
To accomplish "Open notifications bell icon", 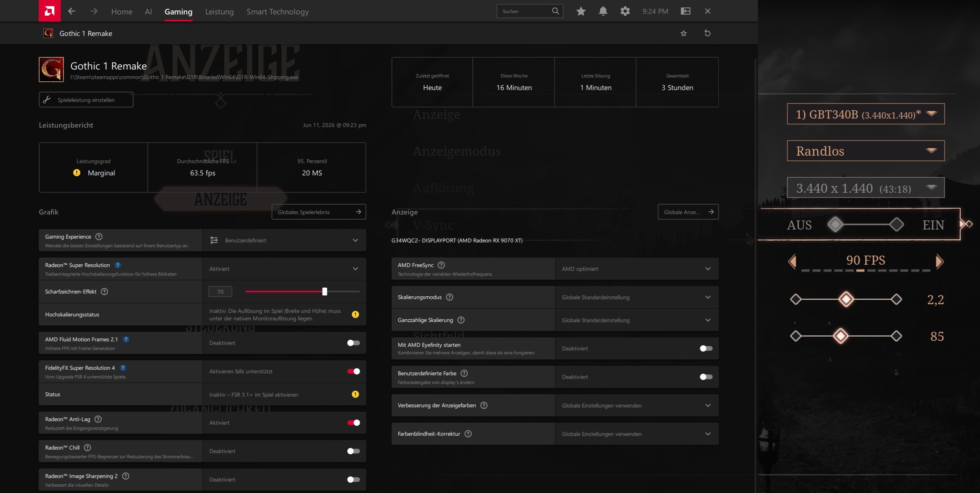I will click(x=603, y=11).
